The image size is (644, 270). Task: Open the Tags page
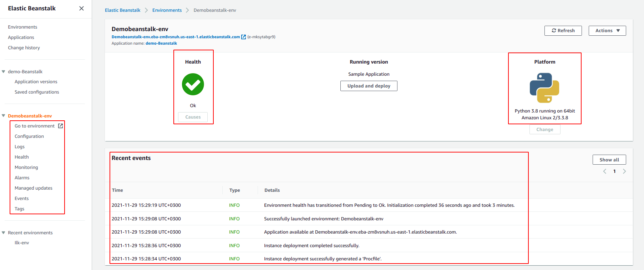[x=20, y=209]
